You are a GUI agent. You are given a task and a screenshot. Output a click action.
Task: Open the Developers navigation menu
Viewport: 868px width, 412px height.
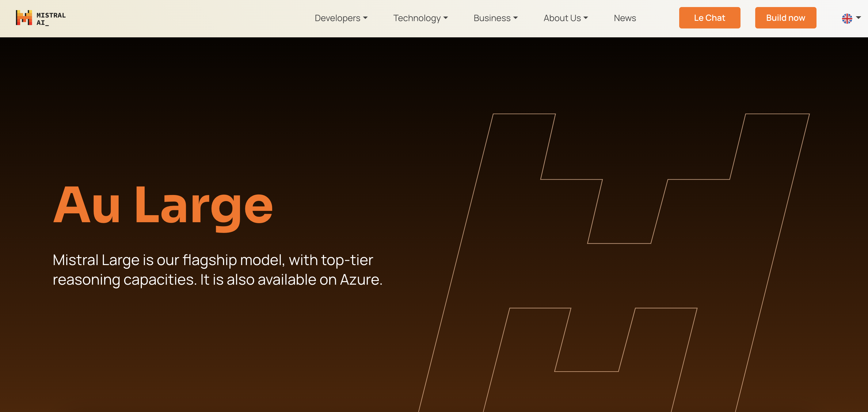[337, 18]
